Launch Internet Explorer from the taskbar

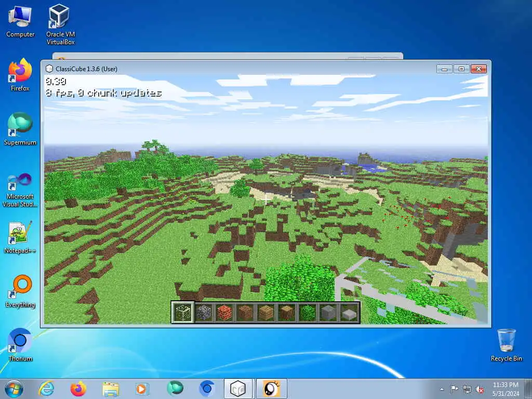pos(46,389)
